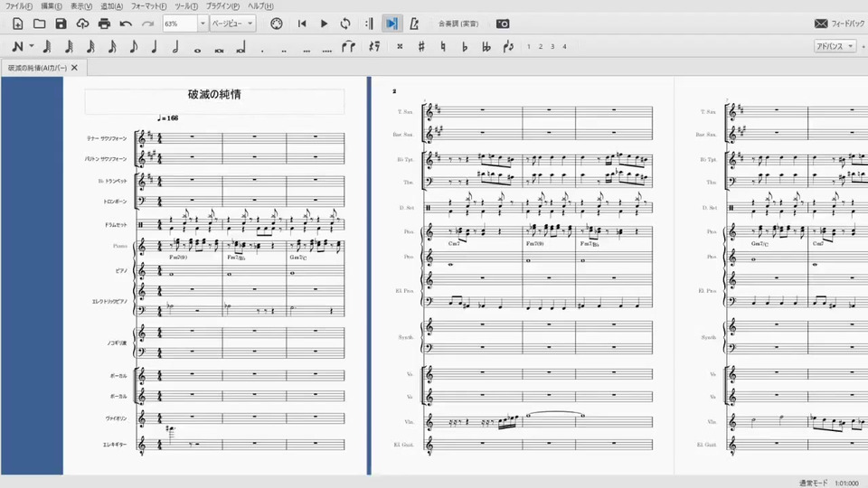This screenshot has width=868, height=488.
Task: Open フォーマット(F) menu
Action: pyautogui.click(x=149, y=6)
